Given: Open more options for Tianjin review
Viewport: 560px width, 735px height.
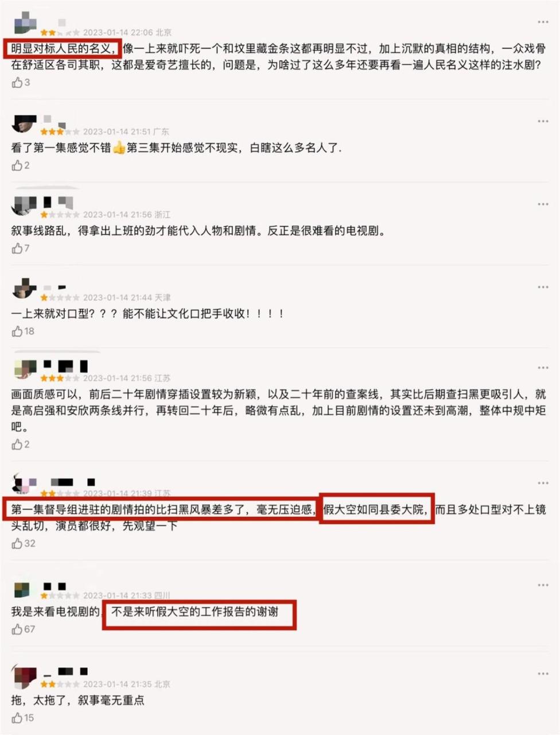Looking at the screenshot, I should click(x=543, y=287).
